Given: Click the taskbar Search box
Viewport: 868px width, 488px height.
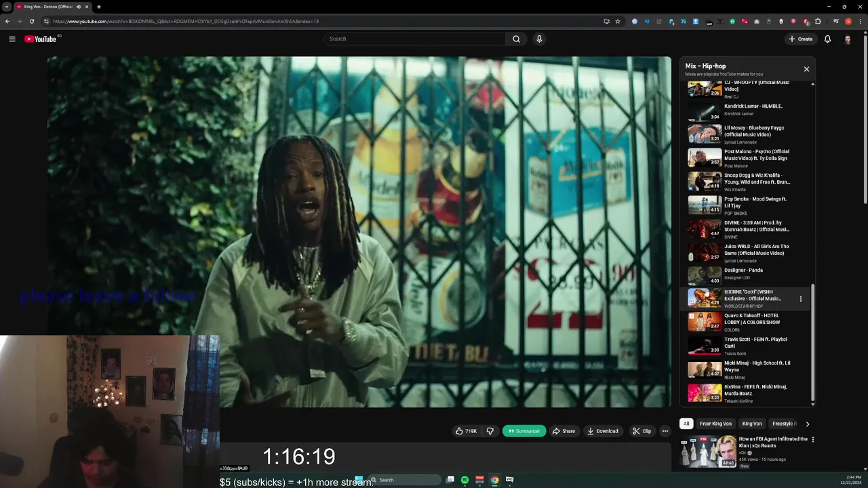Looking at the screenshot, I should pos(404,480).
